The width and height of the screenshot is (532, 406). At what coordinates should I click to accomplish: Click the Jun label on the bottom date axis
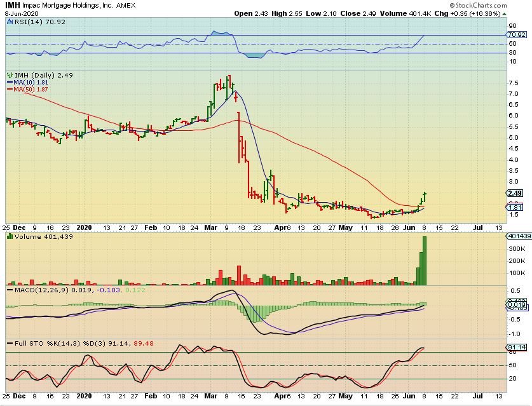409,396
